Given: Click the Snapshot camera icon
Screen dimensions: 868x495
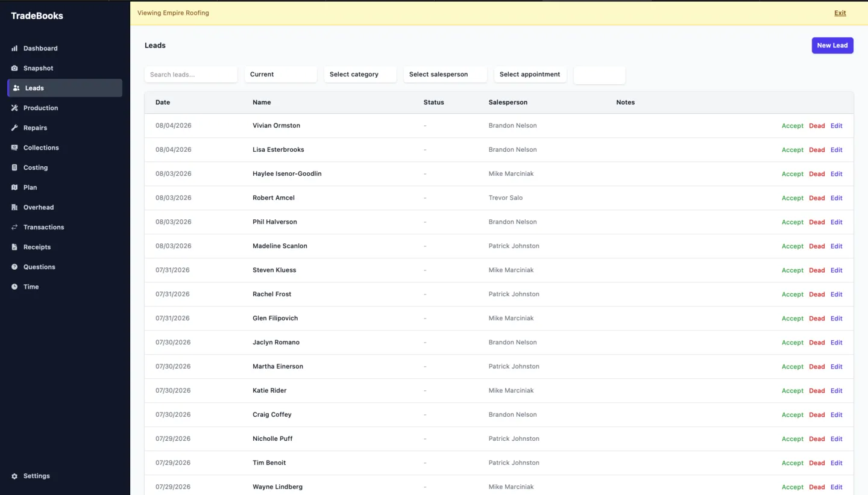Looking at the screenshot, I should pos(14,68).
